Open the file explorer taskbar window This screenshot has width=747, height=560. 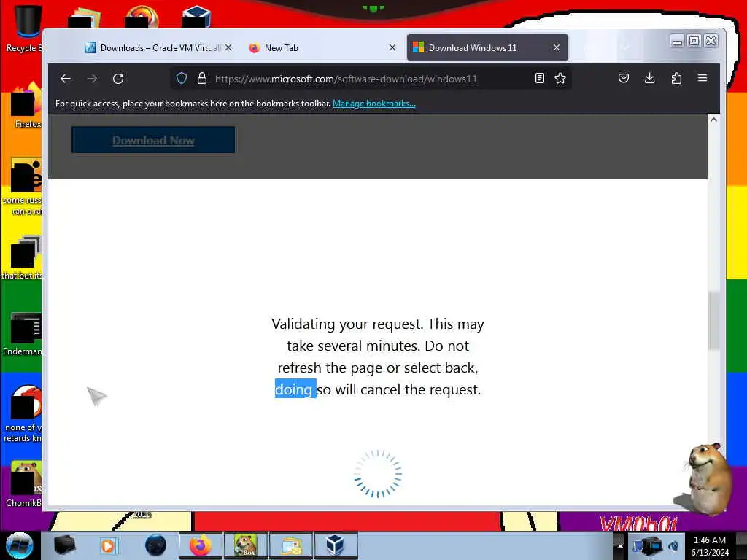291,545
